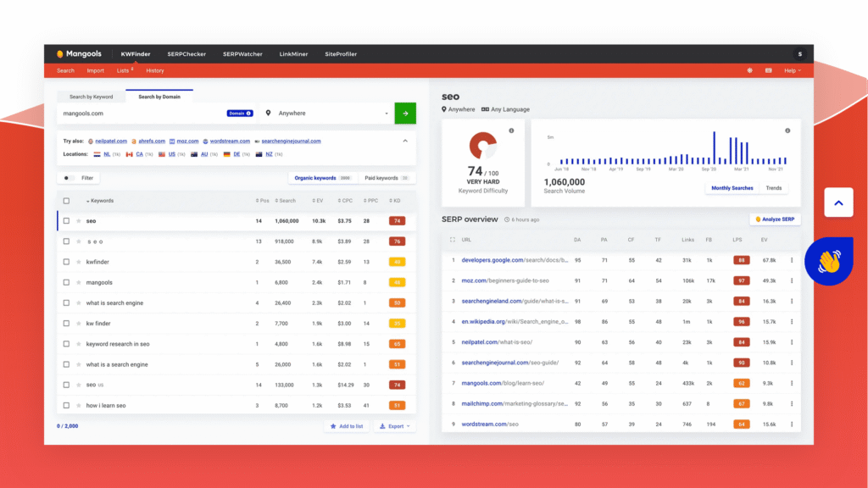Check the box for what is a search engine
The width and height of the screenshot is (868, 488).
66,364
